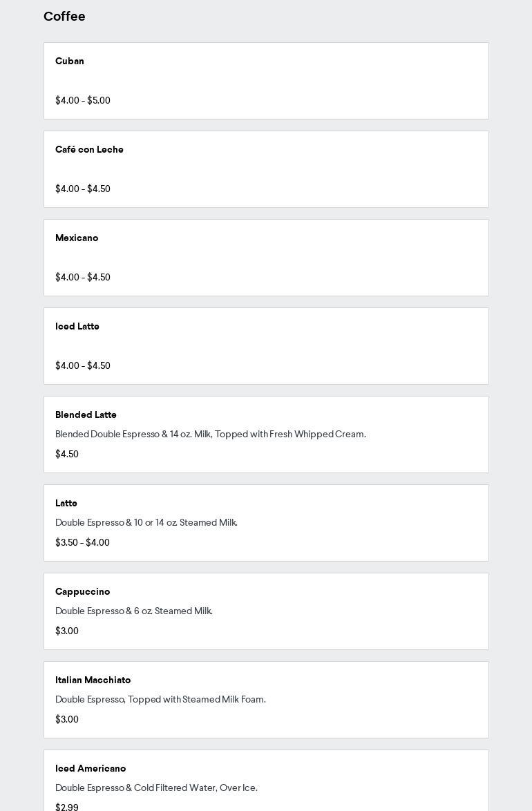532x811 pixels.
Task: Open the Iced Americano menu item
Action: coord(91,769)
